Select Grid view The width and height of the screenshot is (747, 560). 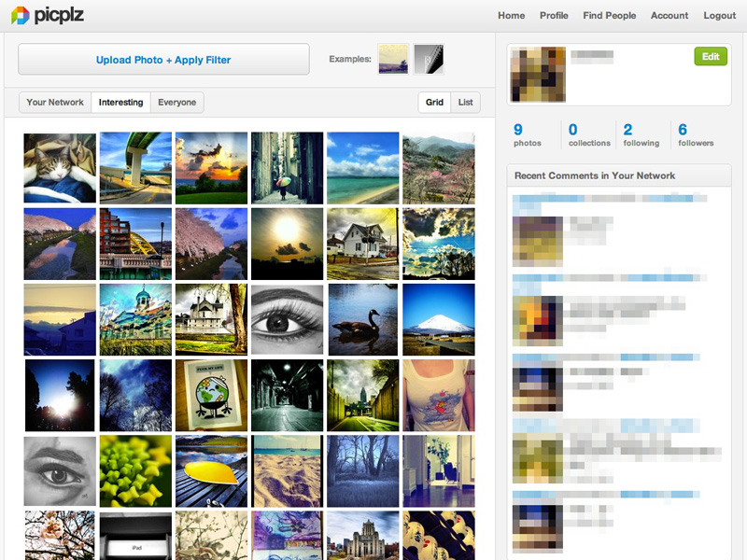click(434, 103)
